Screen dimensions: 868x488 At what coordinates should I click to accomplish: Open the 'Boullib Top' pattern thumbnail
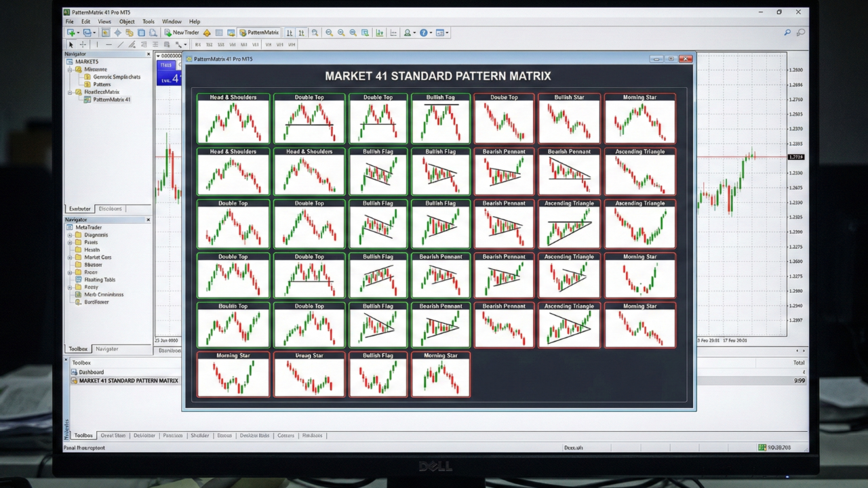point(233,325)
